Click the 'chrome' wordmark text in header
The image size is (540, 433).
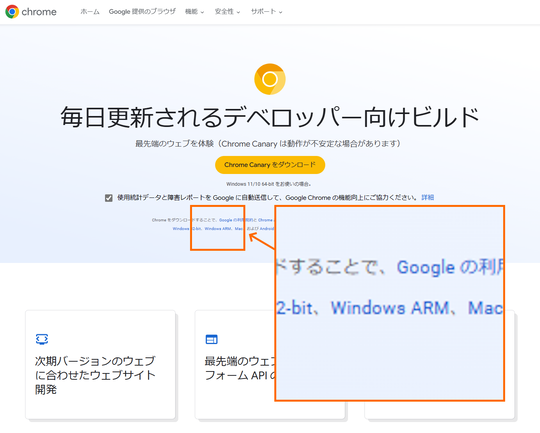pos(39,12)
